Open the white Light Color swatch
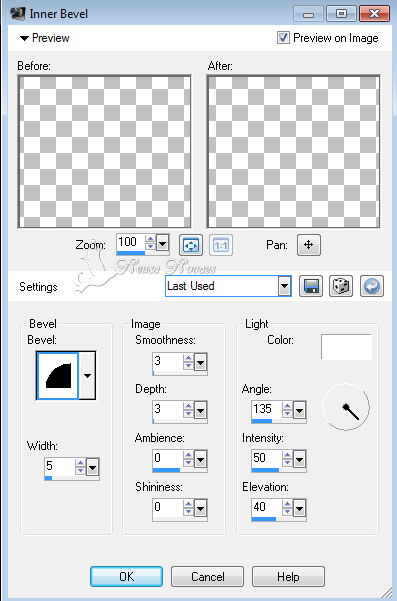397x601 pixels. (346, 346)
